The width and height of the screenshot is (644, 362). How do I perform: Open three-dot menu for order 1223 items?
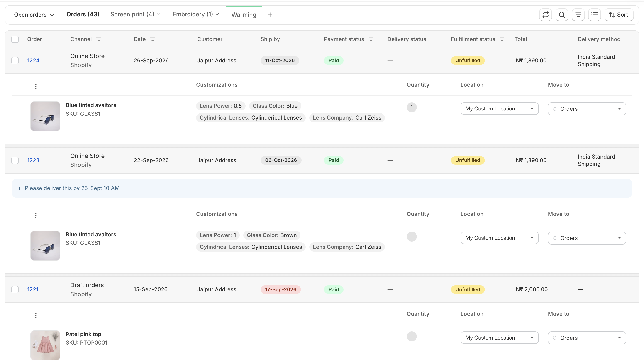coord(36,215)
